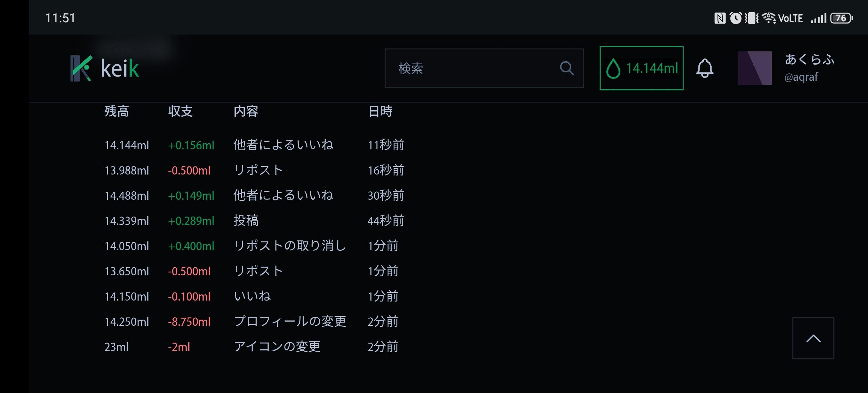Tap the NFC status icon
This screenshot has height=393, width=868.
click(x=720, y=18)
